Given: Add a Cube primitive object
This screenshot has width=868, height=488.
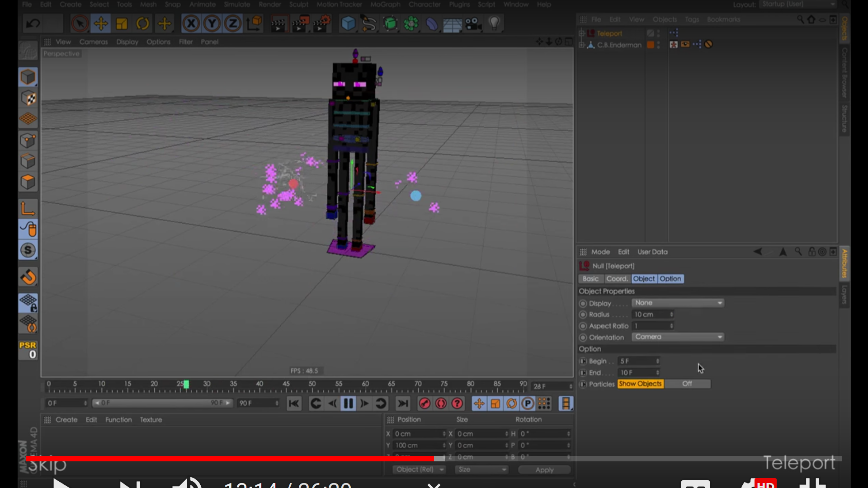Looking at the screenshot, I should pyautogui.click(x=348, y=23).
